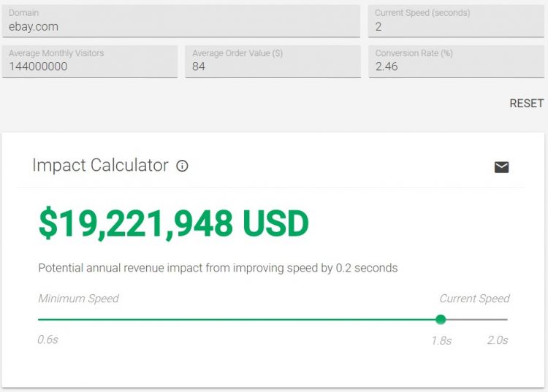Screen dimensions: 548x392
Task: Click the potential annual revenue impact description
Action: click(x=218, y=268)
